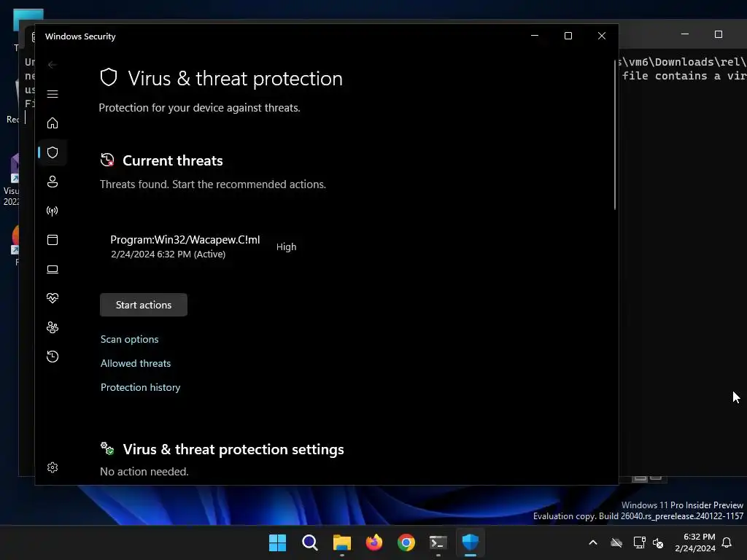
Task: Open Device security laptop icon
Action: pos(53,269)
